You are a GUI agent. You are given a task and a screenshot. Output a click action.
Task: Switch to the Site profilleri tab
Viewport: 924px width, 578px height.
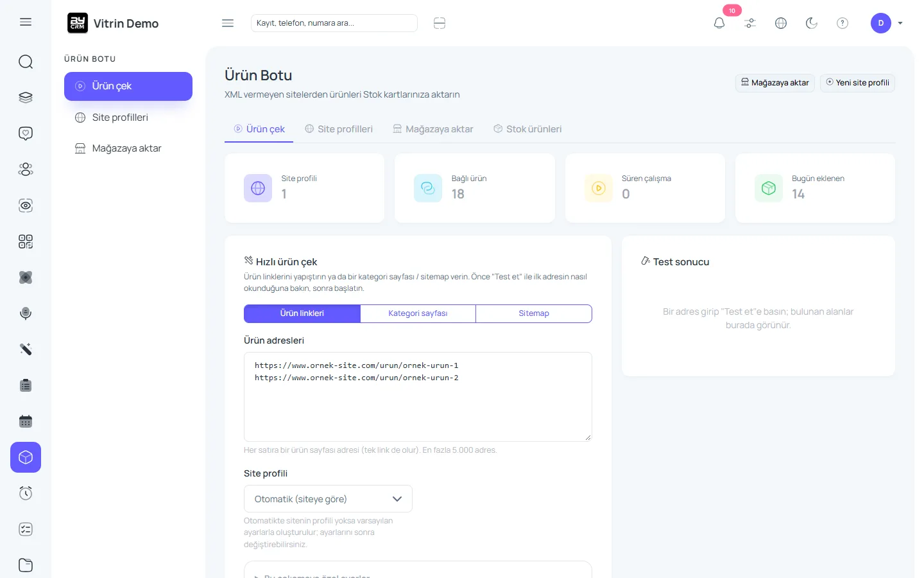(x=339, y=129)
